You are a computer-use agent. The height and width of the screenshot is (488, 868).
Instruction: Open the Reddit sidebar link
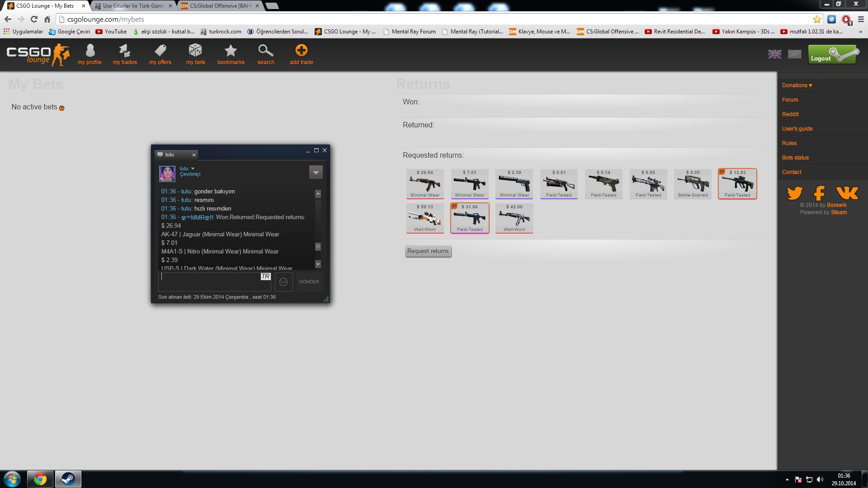[x=790, y=114]
